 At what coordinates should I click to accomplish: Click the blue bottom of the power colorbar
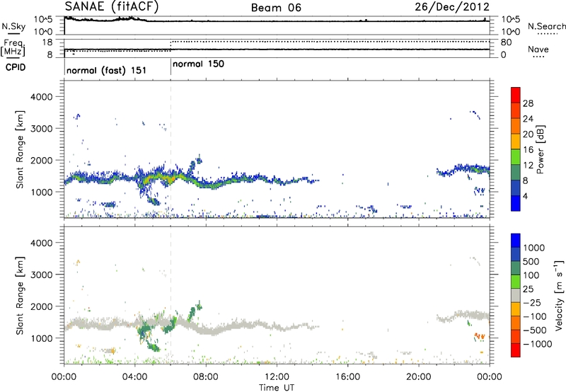(x=516, y=203)
